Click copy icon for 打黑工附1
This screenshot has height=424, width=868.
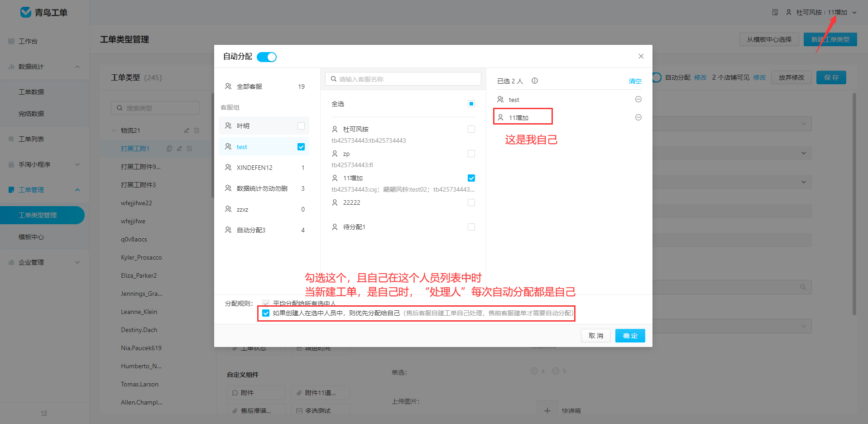click(x=169, y=149)
